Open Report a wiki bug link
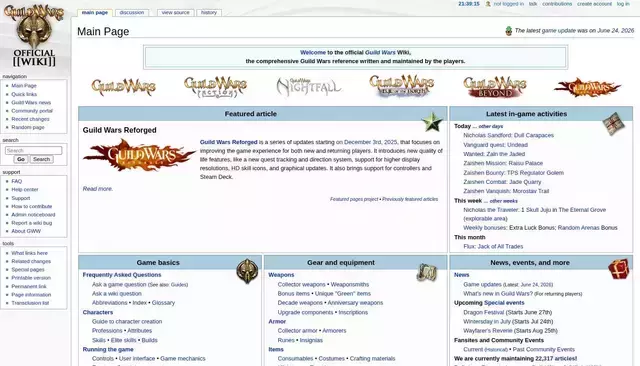640x366 pixels. (32, 223)
